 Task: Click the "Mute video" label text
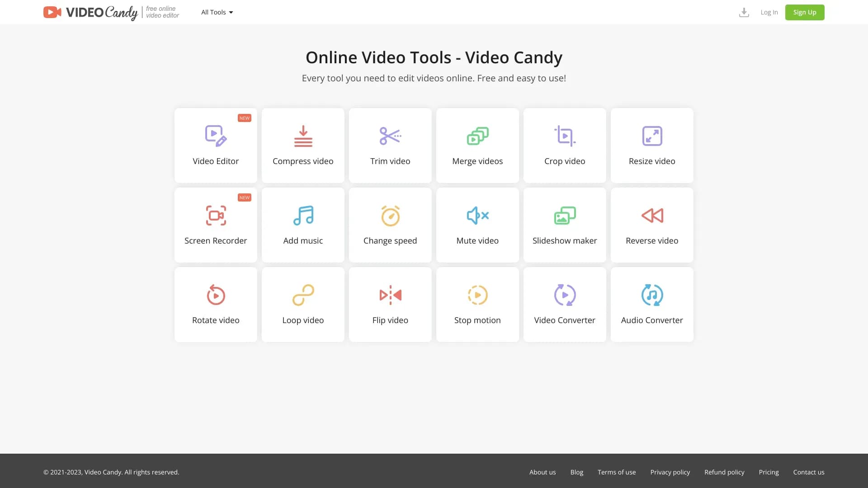(x=477, y=241)
